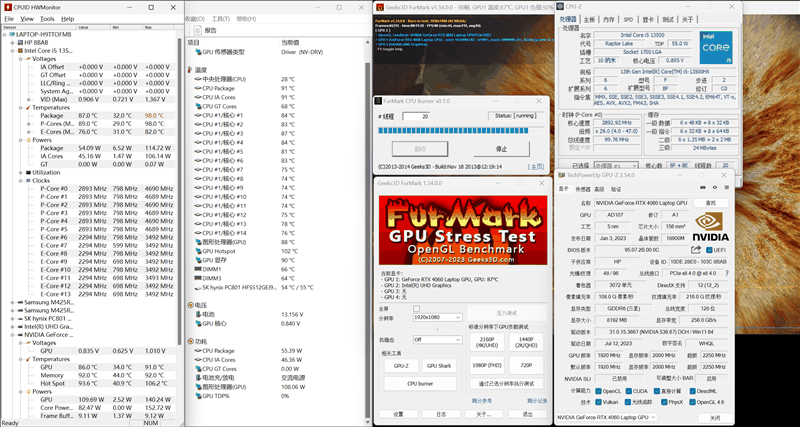Screen dimensions: 800x427
Task: Click the GPU Shark button in FurMark
Action: [439, 366]
